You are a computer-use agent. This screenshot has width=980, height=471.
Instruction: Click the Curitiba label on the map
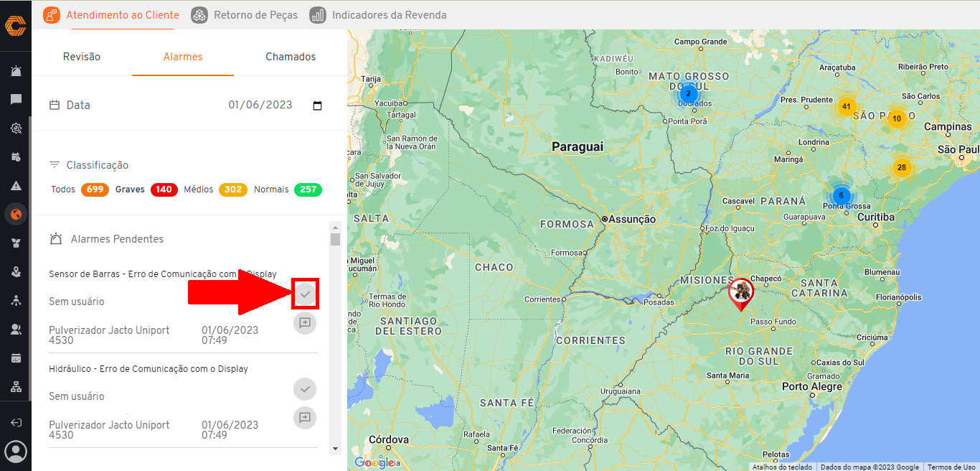click(876, 217)
